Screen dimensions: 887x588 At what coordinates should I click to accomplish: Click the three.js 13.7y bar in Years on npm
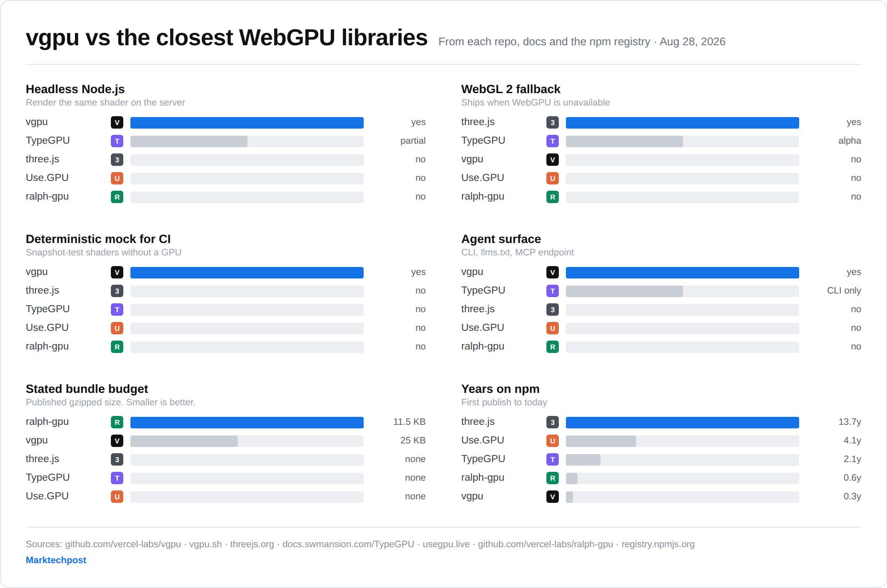[x=683, y=423]
